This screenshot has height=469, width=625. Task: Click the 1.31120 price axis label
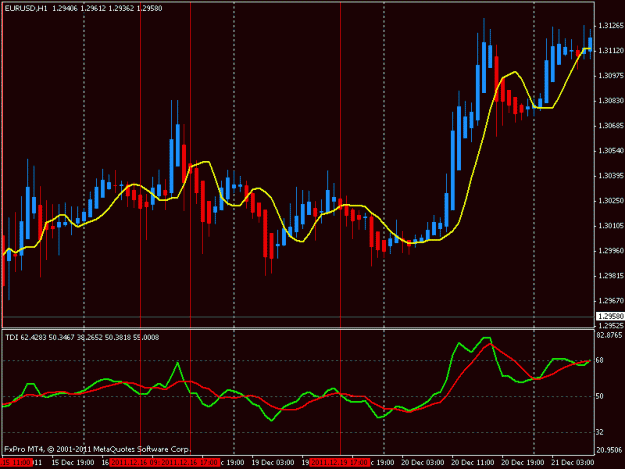[x=610, y=51]
